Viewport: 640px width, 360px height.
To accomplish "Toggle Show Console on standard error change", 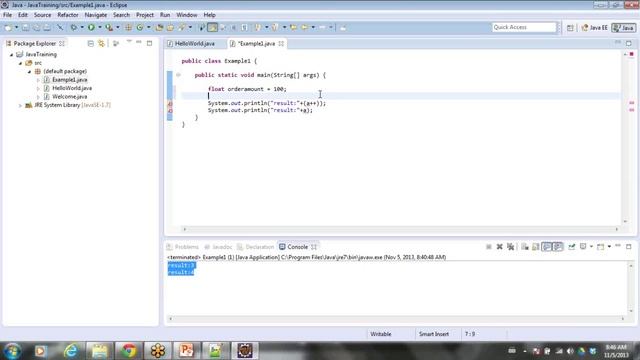I will click(558, 247).
